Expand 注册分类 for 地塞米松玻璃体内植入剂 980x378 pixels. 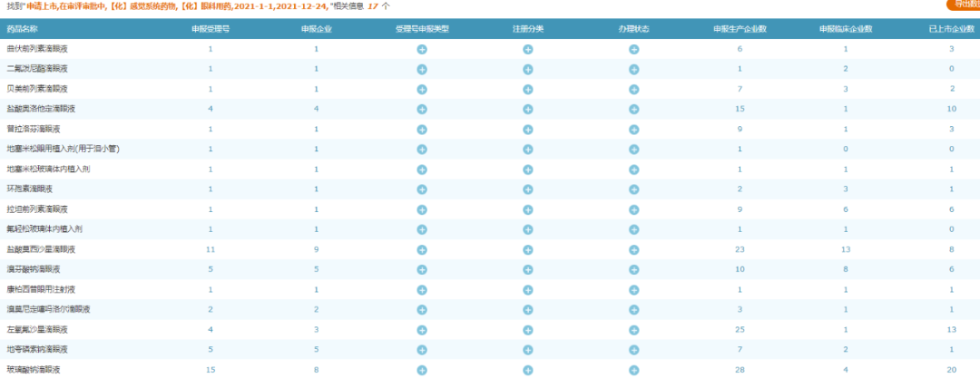(x=528, y=170)
